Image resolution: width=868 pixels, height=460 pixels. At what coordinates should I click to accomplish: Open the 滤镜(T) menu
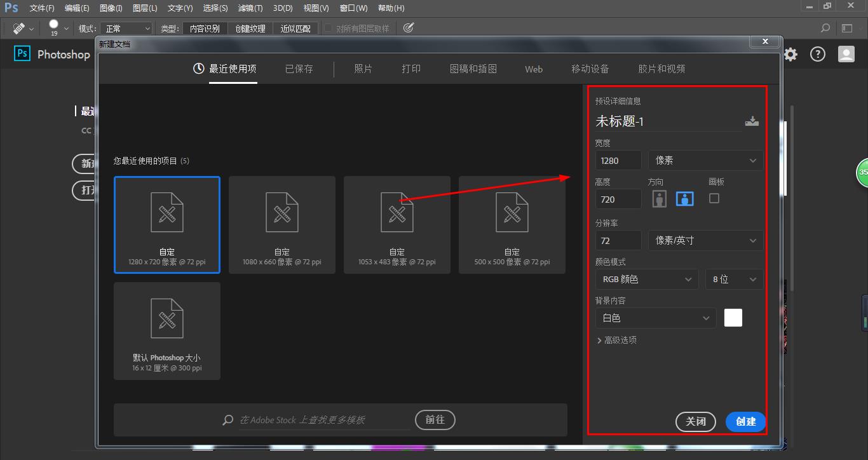(x=250, y=8)
